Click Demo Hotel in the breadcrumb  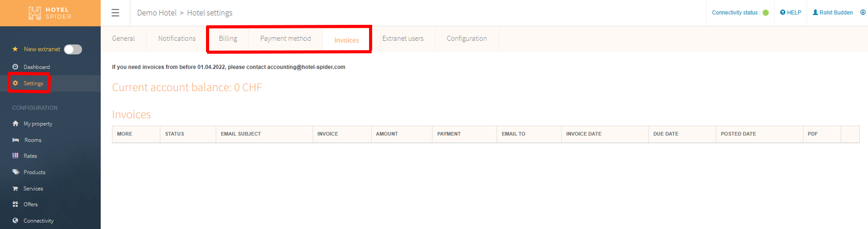pyautogui.click(x=157, y=13)
